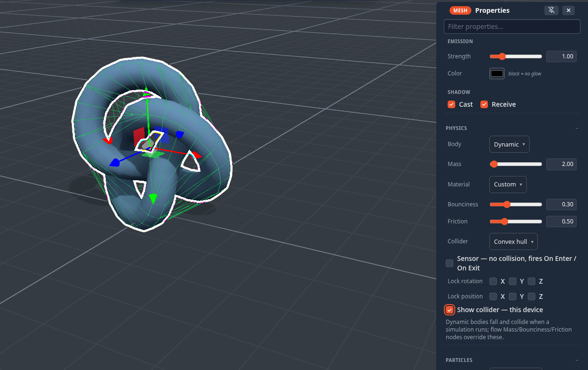Open the Material dropdown

(x=508, y=184)
